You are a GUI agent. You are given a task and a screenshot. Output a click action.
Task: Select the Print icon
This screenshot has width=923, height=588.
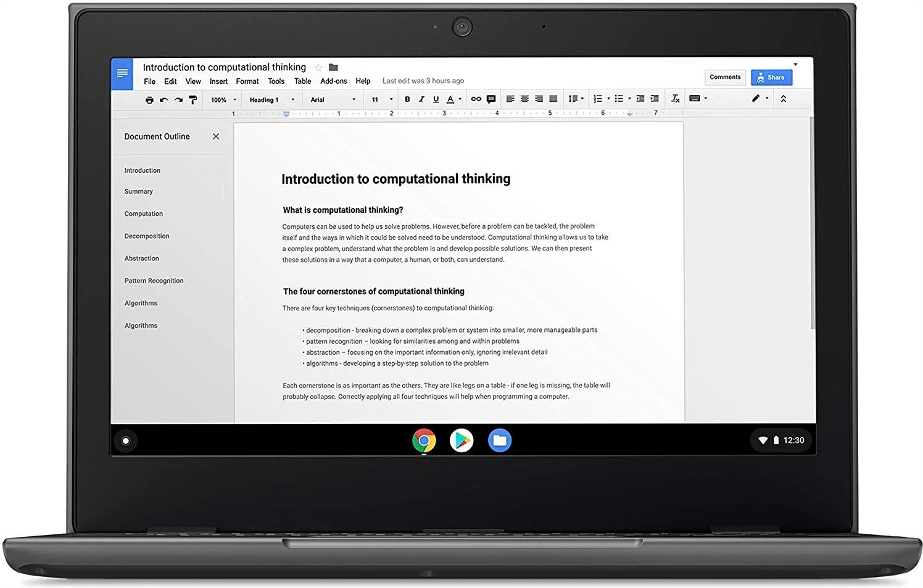coord(149,99)
